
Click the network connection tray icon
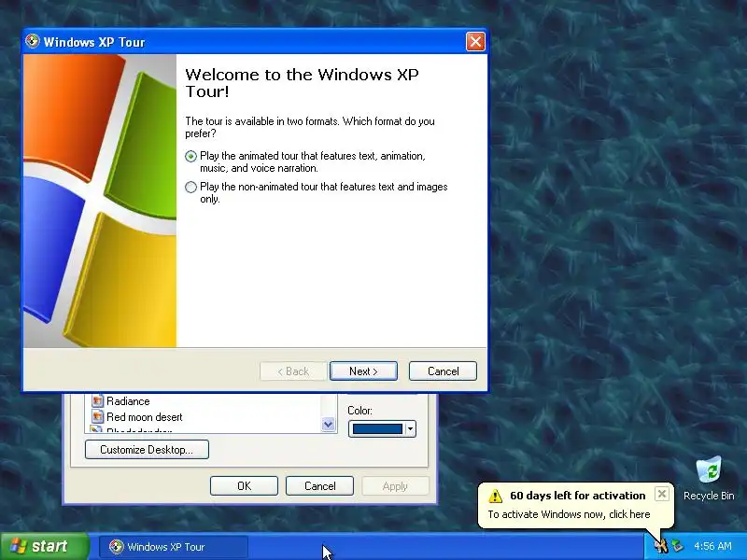677,546
